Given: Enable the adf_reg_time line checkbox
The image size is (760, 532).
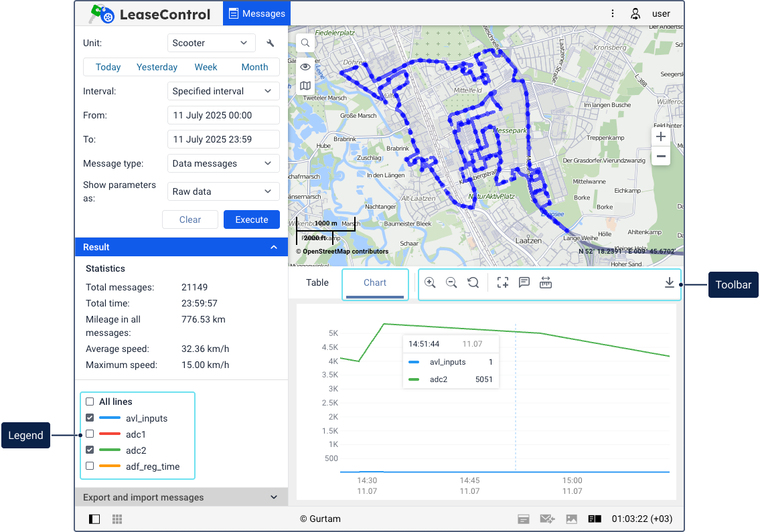Looking at the screenshot, I should [90, 466].
